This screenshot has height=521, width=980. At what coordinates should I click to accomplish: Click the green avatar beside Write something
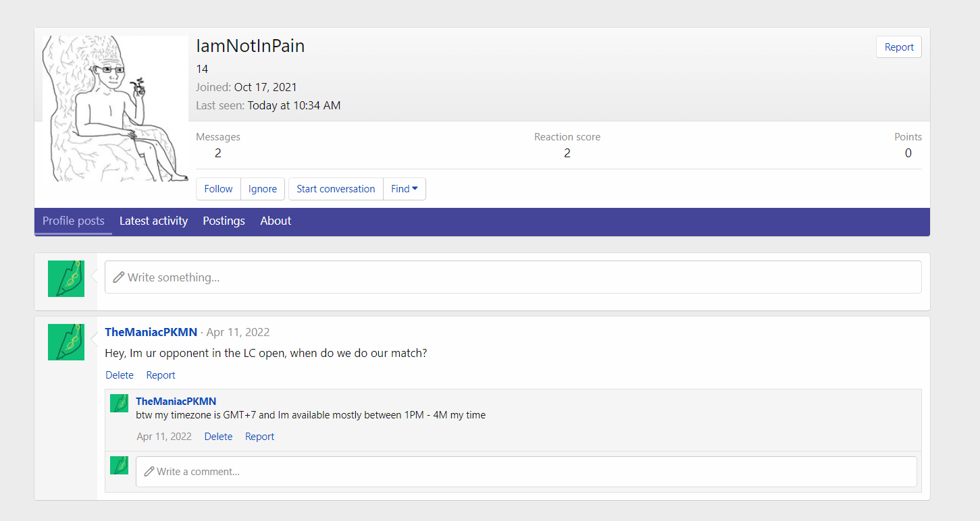66,278
